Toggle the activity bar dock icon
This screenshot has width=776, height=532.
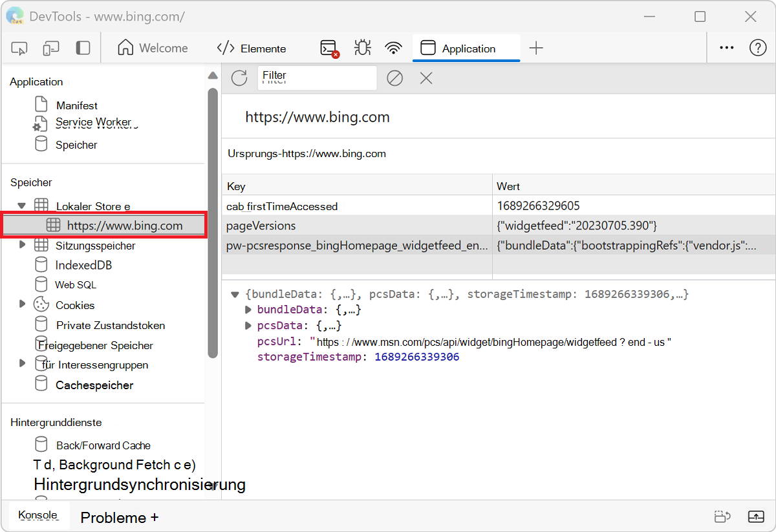click(83, 48)
